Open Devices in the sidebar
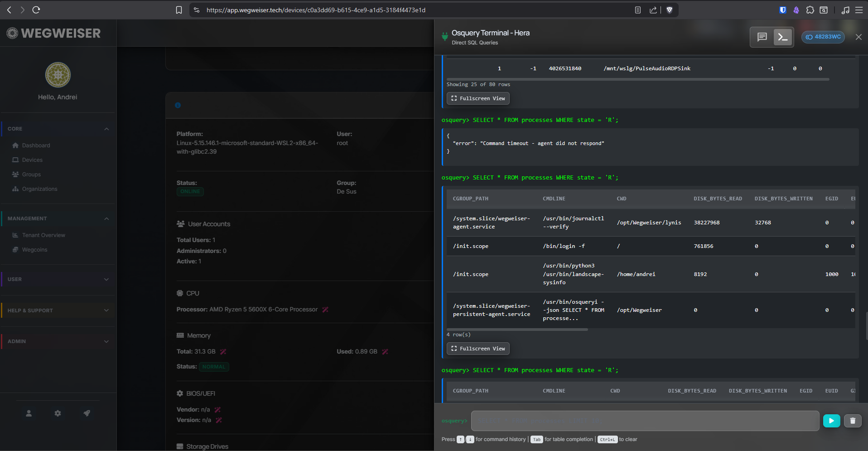Image resolution: width=868 pixels, height=451 pixels. [x=32, y=160]
